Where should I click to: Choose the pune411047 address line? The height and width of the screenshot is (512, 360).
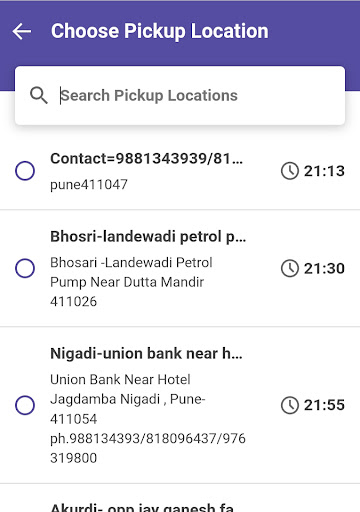[89, 184]
